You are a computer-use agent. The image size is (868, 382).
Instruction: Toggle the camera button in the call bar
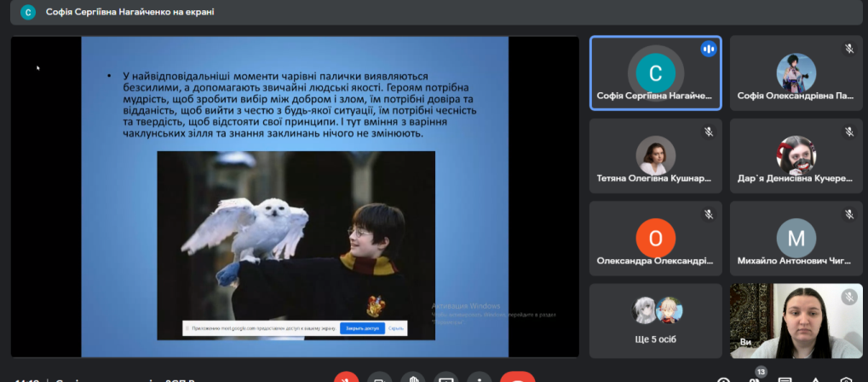[379, 379]
